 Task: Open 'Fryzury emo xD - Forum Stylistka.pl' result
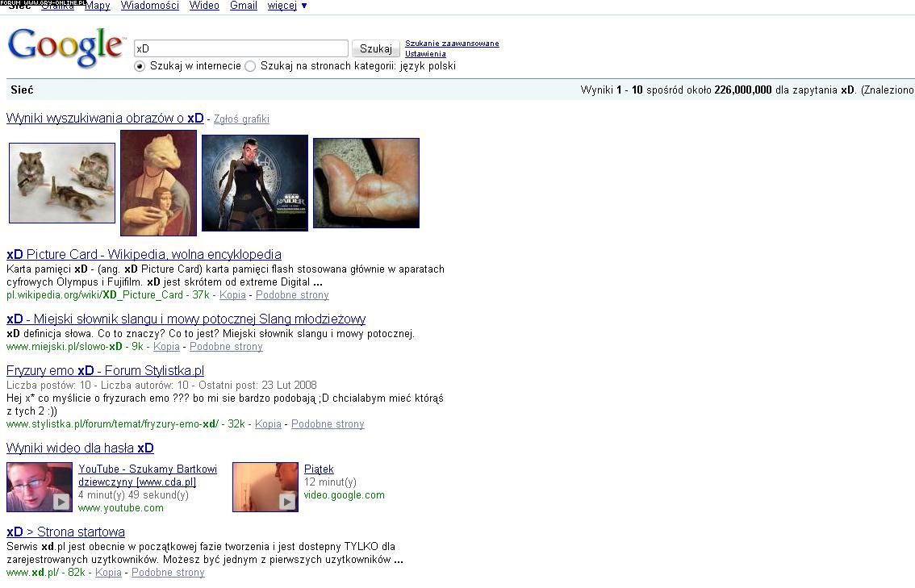point(105,371)
